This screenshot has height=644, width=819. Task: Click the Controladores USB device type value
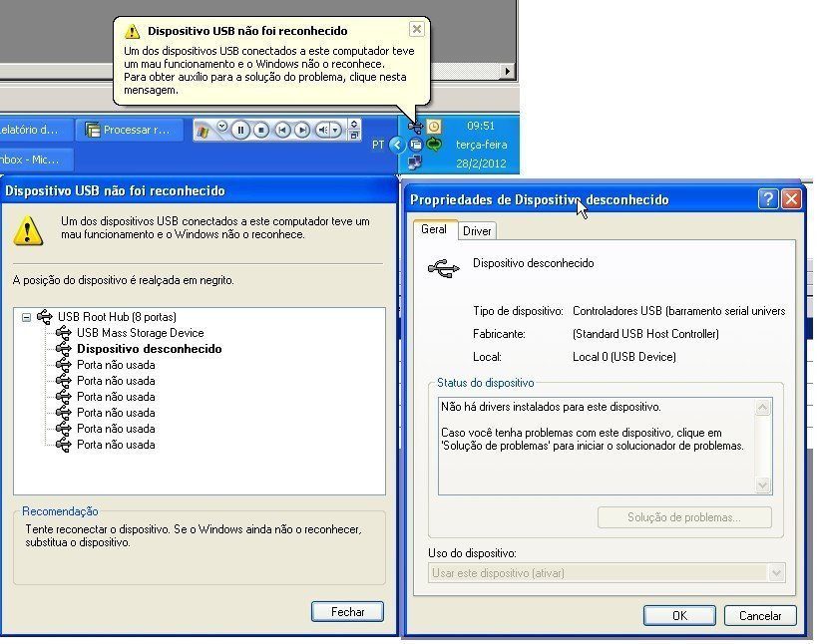(679, 311)
